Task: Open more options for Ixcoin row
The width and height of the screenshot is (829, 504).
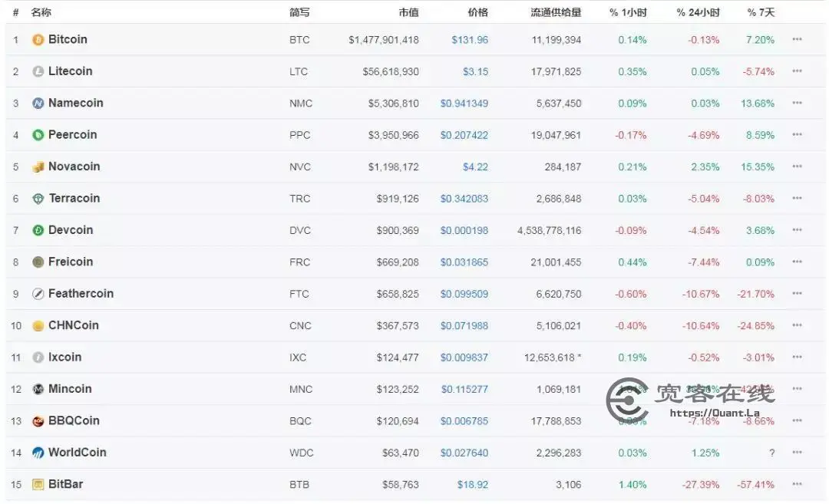Action: (x=798, y=357)
